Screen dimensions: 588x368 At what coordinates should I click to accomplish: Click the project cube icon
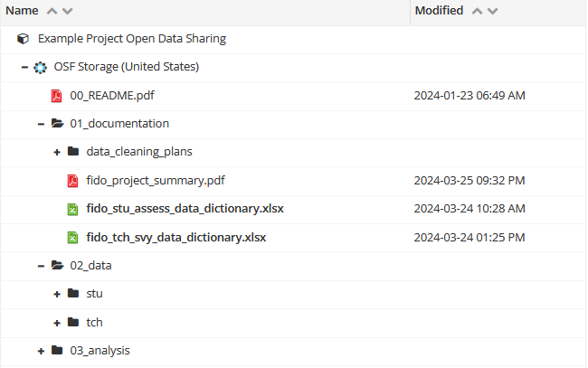point(24,39)
